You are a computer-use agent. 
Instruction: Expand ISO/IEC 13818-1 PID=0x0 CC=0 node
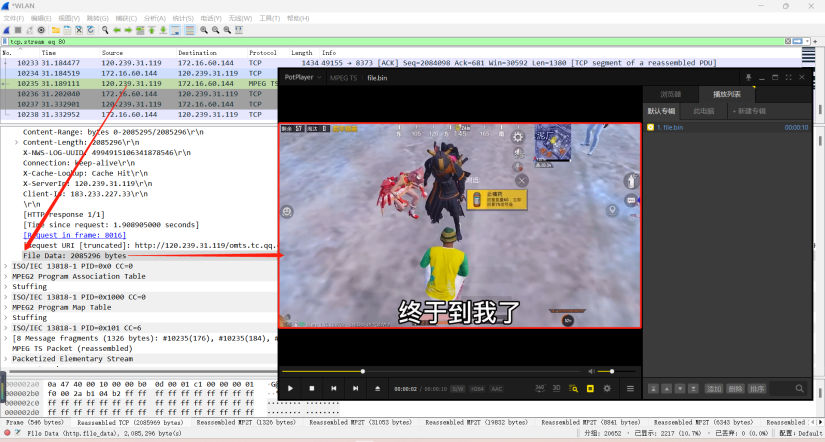6,266
